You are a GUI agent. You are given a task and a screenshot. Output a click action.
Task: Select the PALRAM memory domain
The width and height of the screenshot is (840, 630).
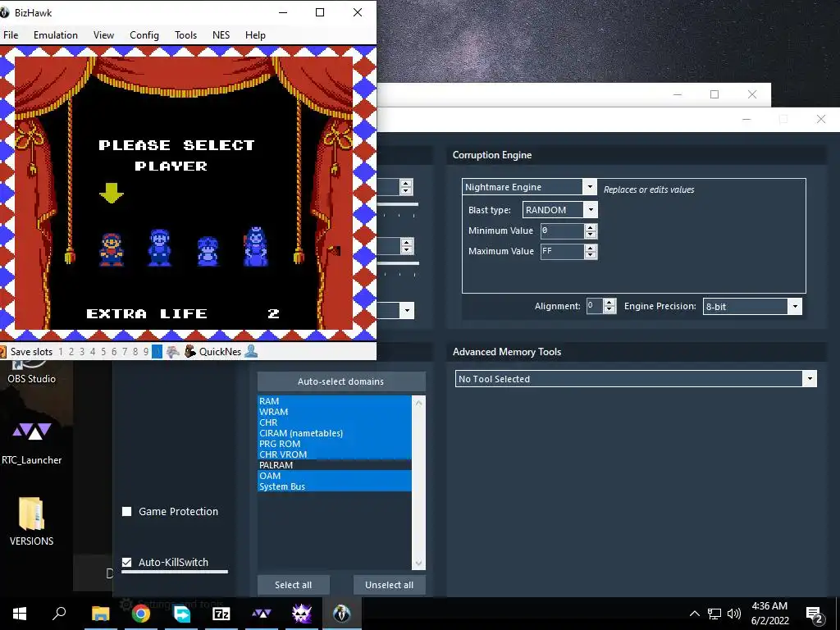pos(335,465)
